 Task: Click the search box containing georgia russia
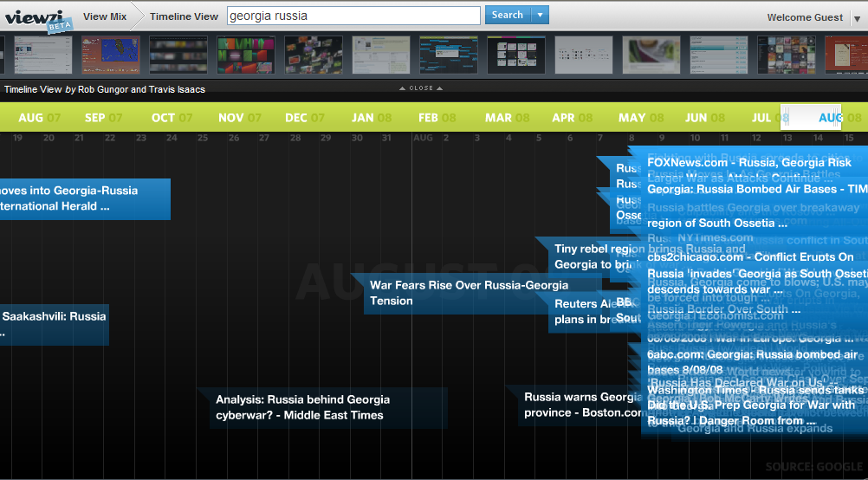[353, 16]
